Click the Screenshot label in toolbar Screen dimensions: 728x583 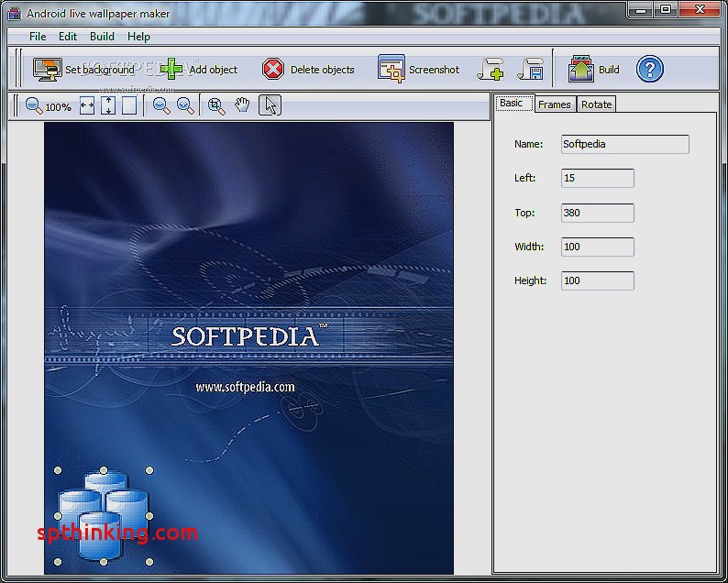[434, 70]
